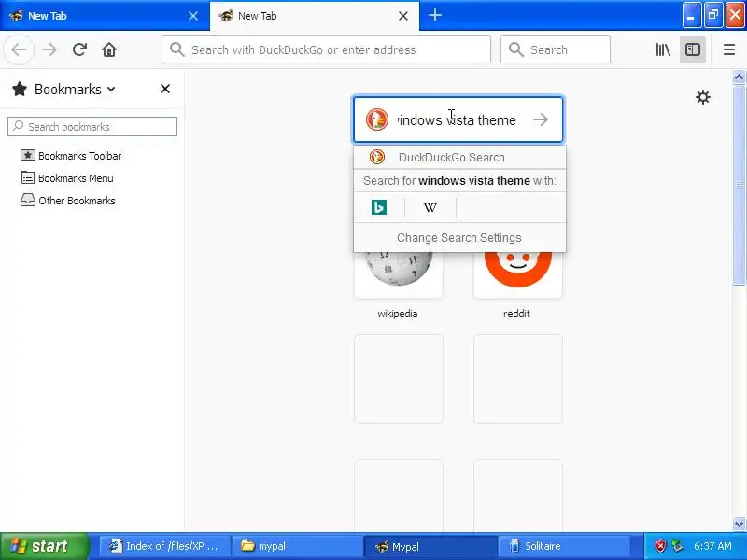This screenshot has width=747, height=560.
Task: Click the magnifier icon in toolbar Search box
Action: click(x=515, y=49)
